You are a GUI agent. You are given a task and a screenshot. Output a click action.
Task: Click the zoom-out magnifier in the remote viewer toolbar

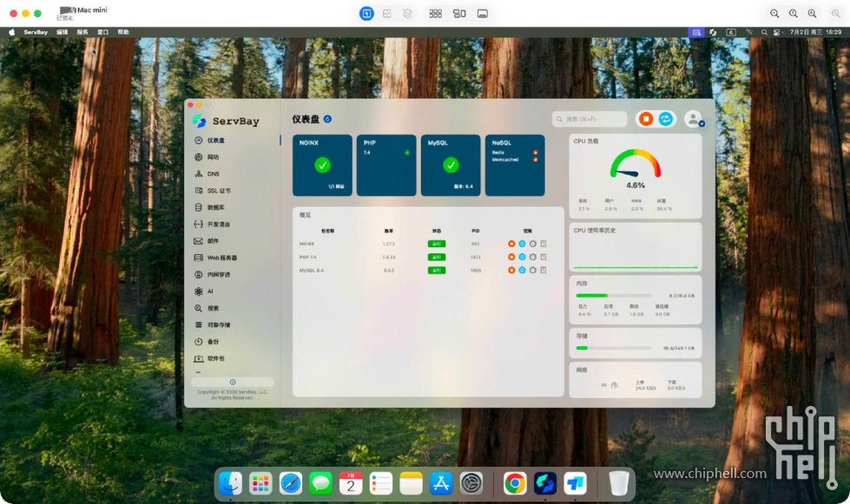click(774, 14)
